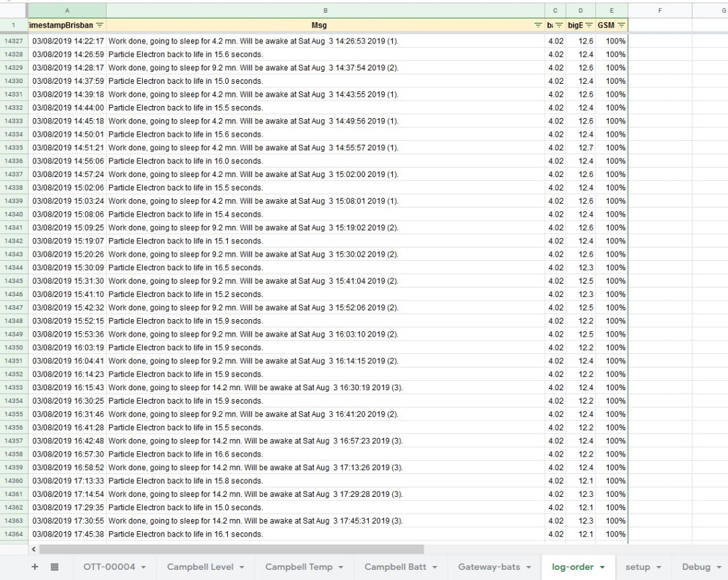Viewport: 728px width, 580px height.
Task: Open the GSM column filter icon
Action: pos(621,25)
